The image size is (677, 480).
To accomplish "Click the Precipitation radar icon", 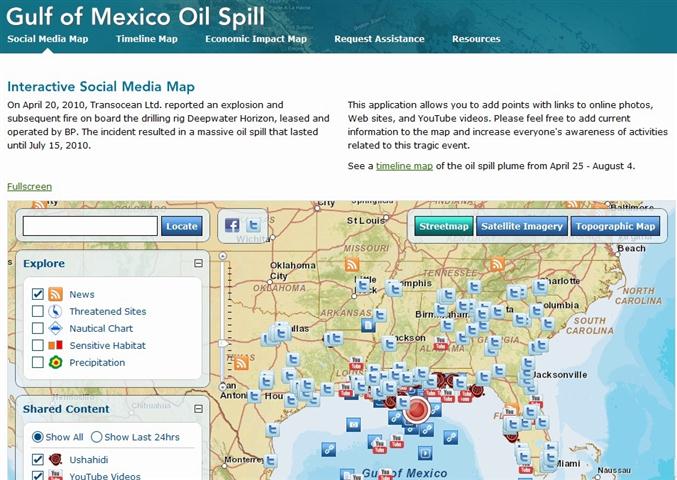I will tap(55, 363).
